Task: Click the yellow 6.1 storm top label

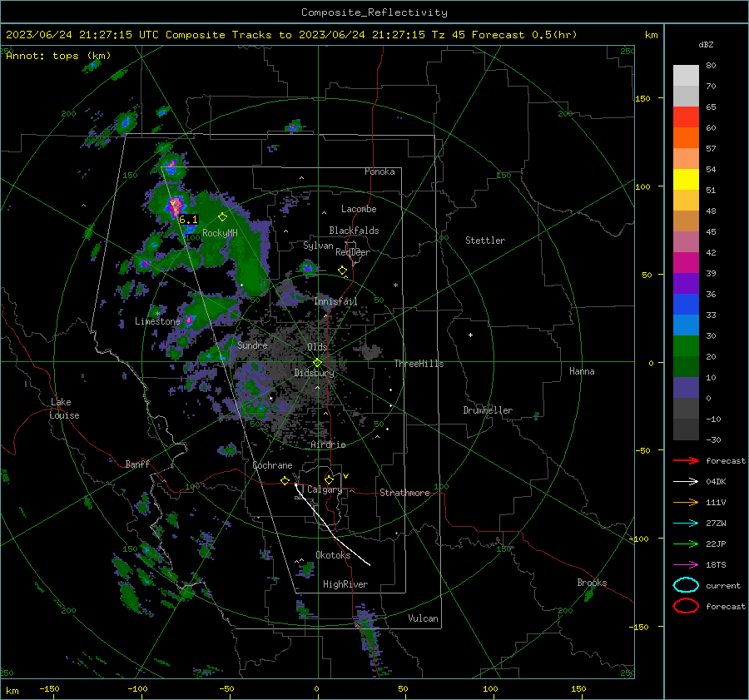Action: click(x=188, y=220)
